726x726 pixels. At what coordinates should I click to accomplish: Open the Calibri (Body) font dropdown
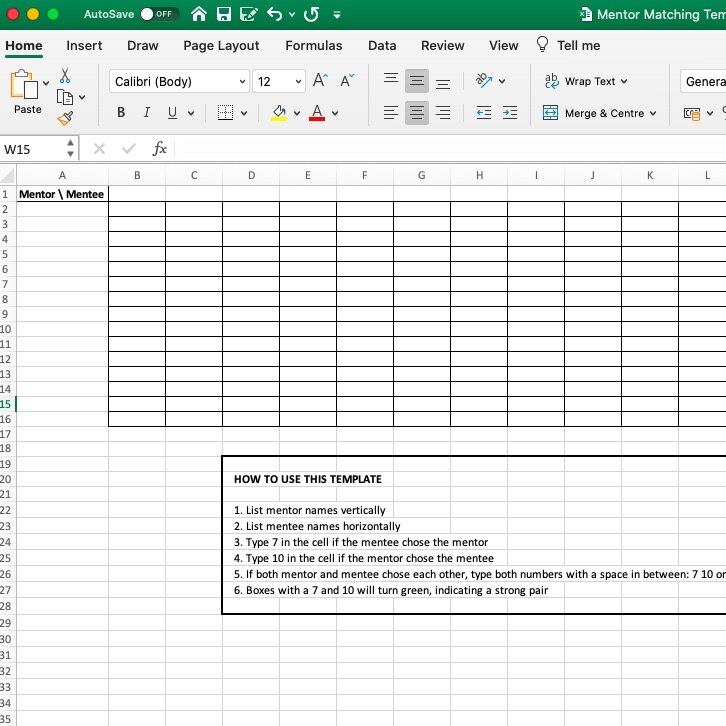tap(180, 81)
